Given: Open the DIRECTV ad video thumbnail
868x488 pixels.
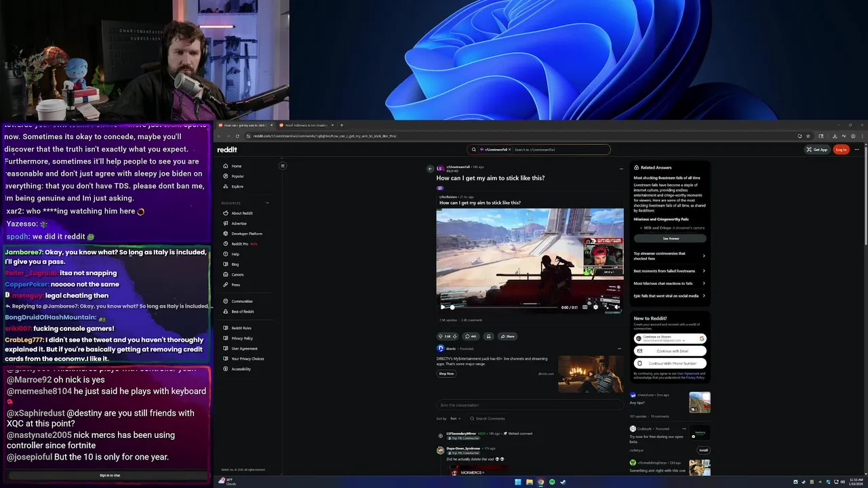Looking at the screenshot, I should [591, 374].
